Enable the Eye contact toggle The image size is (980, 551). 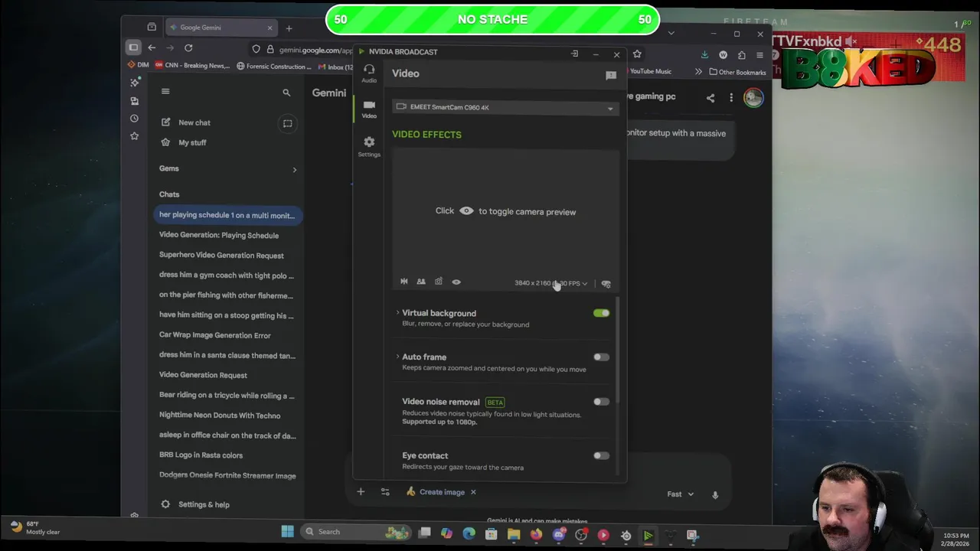coord(601,455)
